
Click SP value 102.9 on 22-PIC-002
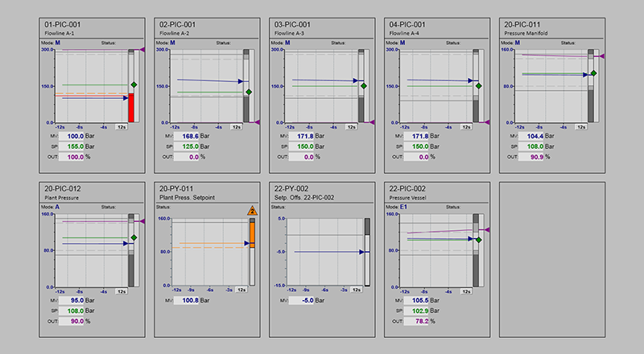[x=416, y=311]
